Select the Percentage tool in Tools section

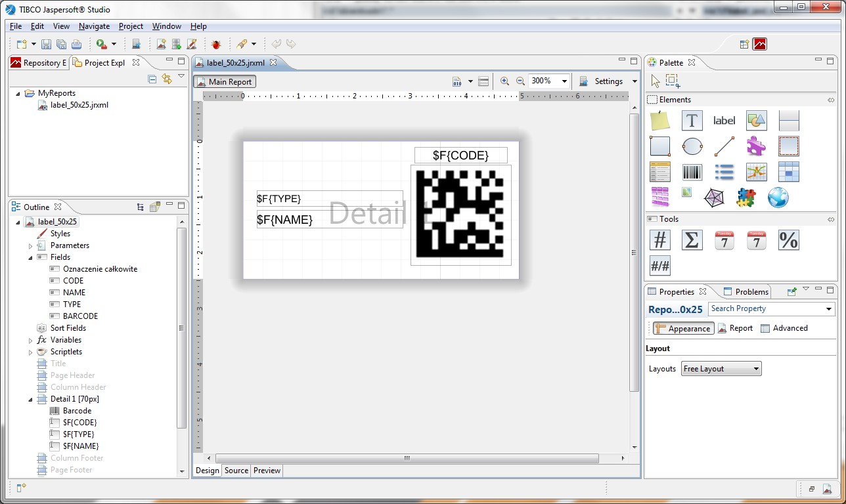pyautogui.click(x=788, y=240)
